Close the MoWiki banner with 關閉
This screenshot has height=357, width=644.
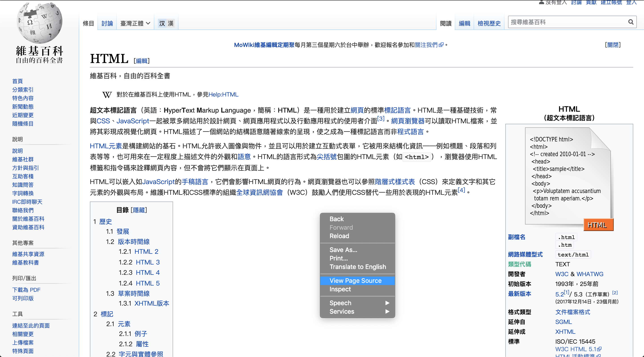613,45
